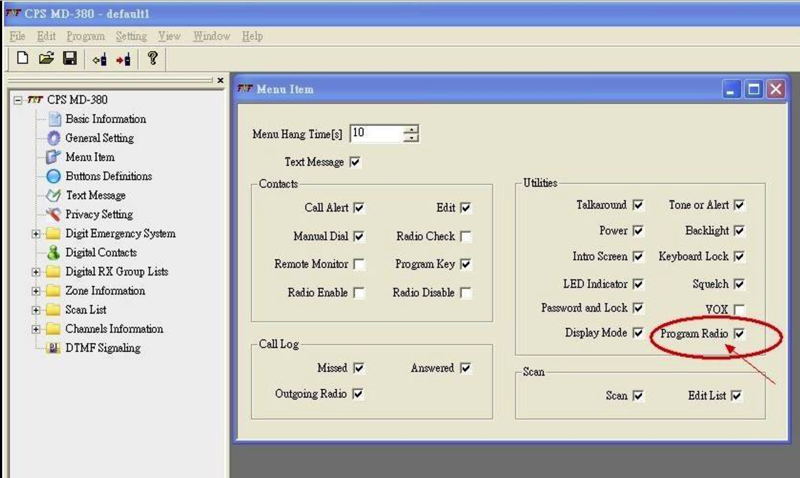800x478 pixels.
Task: Click the General Setting gear icon
Action: [54, 138]
